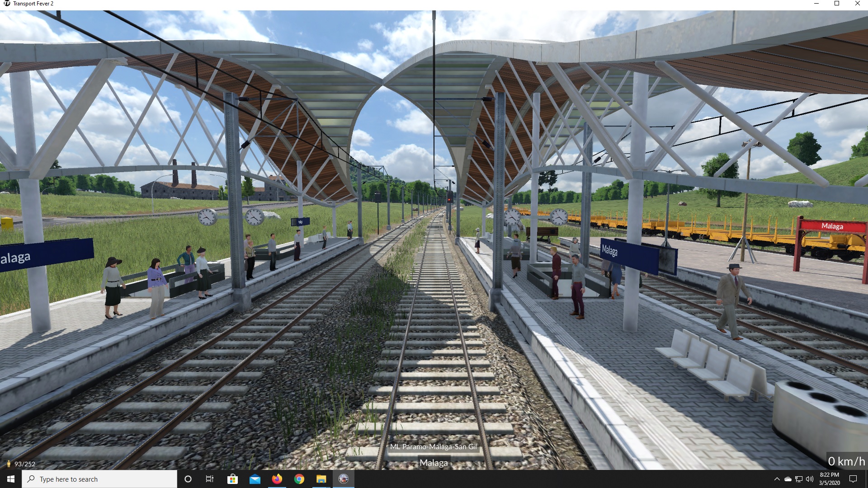Screen dimensions: 868x488
Task: Close the Transport Fever 2 window
Action: pos(858,4)
